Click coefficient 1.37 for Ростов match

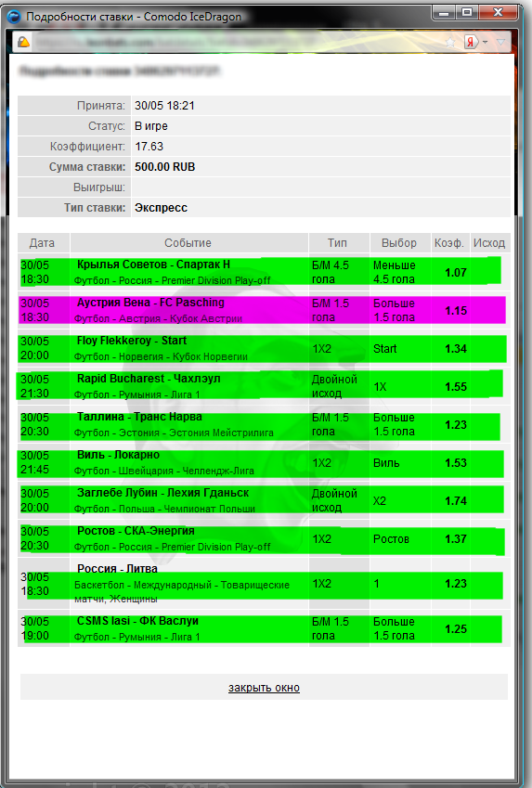[456, 538]
